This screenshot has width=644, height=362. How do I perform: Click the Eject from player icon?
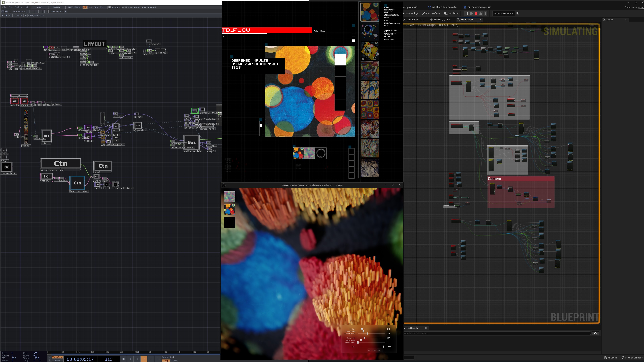point(481,13)
